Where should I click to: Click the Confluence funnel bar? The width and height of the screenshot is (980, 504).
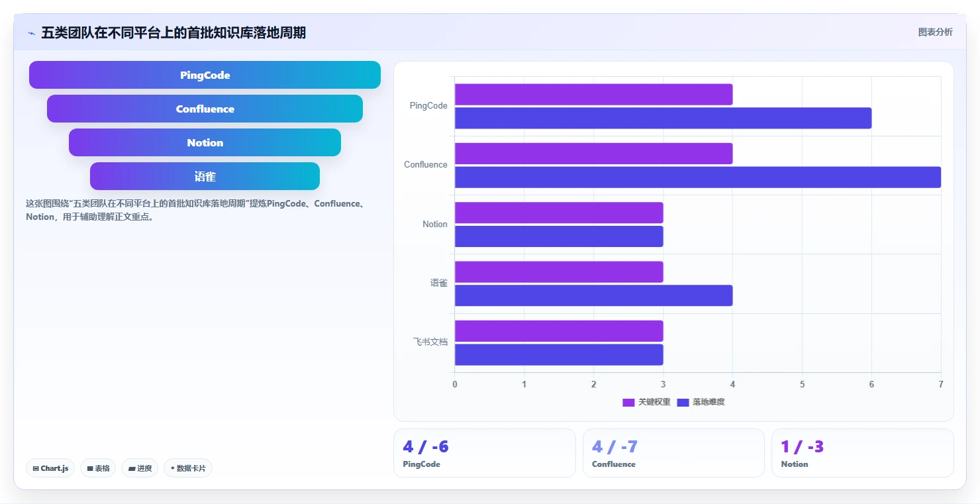[x=205, y=109]
